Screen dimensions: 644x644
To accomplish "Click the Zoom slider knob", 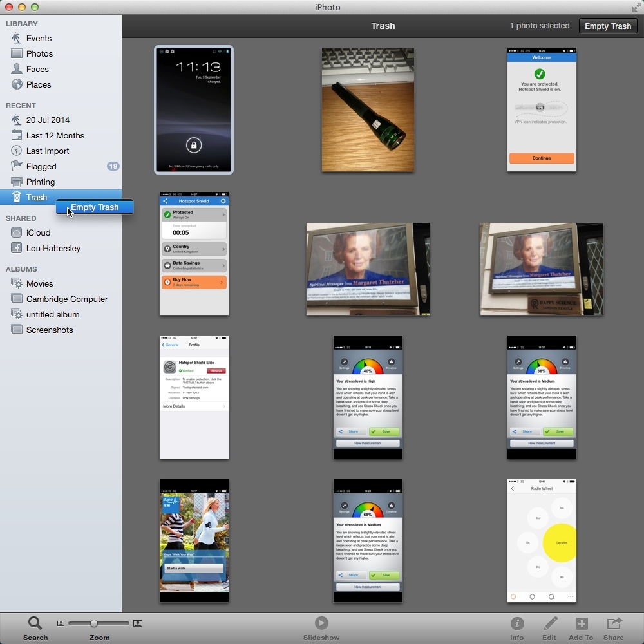I will pyautogui.click(x=94, y=623).
